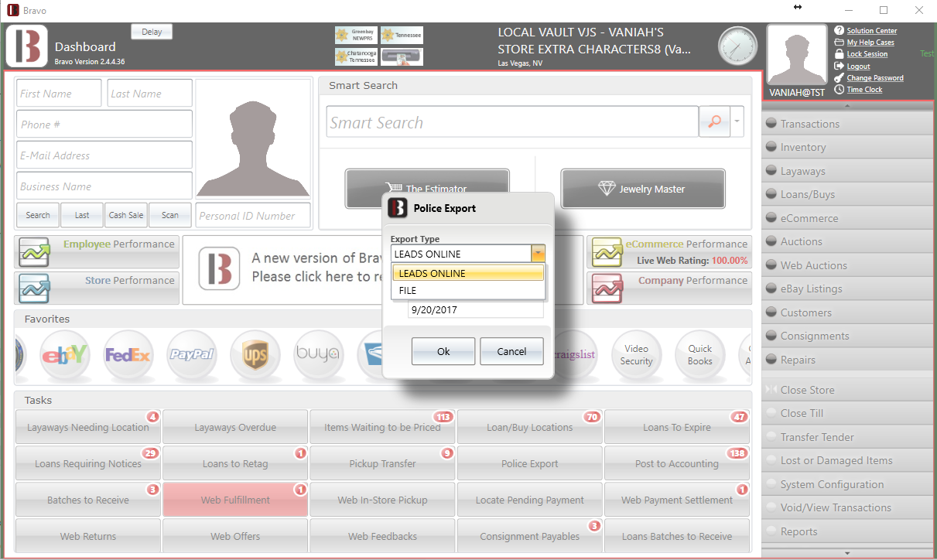937x560 pixels.
Task: Click the First Name input field
Action: click(x=59, y=94)
